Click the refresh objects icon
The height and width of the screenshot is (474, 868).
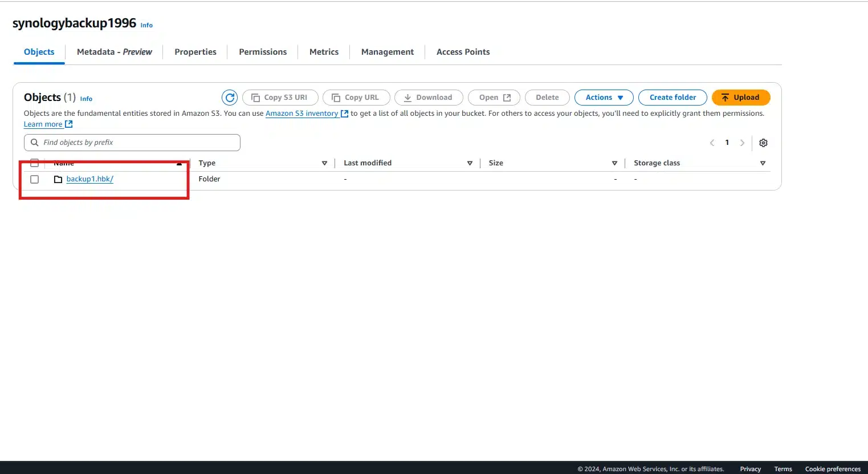click(230, 97)
